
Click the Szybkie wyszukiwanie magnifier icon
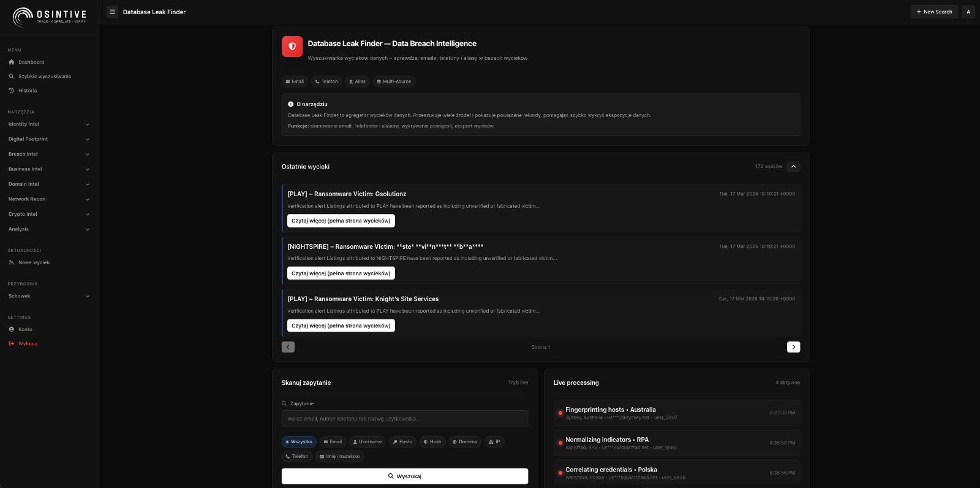click(x=11, y=76)
